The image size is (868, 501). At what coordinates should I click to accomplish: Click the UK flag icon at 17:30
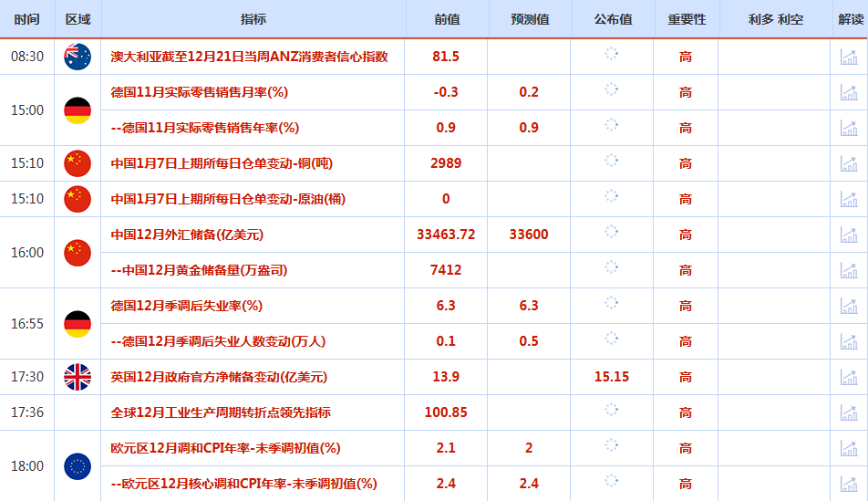(77, 377)
